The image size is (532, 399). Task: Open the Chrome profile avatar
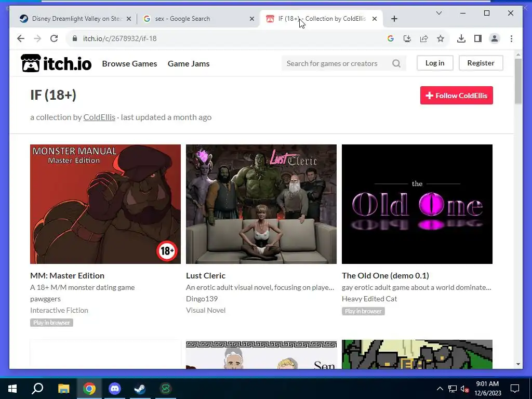pyautogui.click(x=495, y=38)
